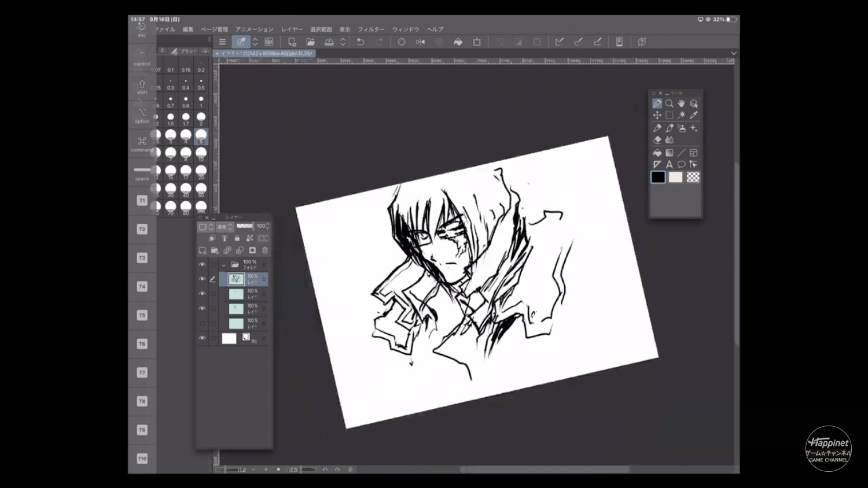Click the smartphone connect icon
868x488 pixels.
coord(619,42)
